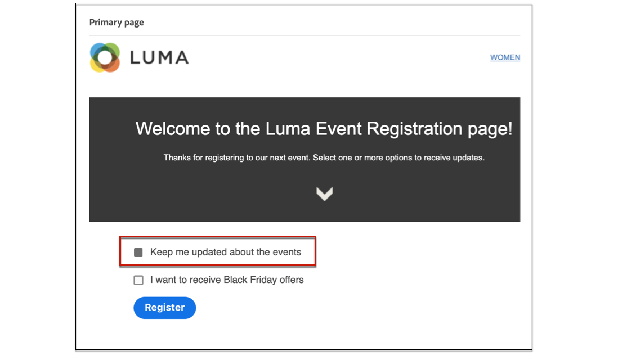Click the down chevron in banner
The width and height of the screenshot is (627, 364).
pos(324,194)
